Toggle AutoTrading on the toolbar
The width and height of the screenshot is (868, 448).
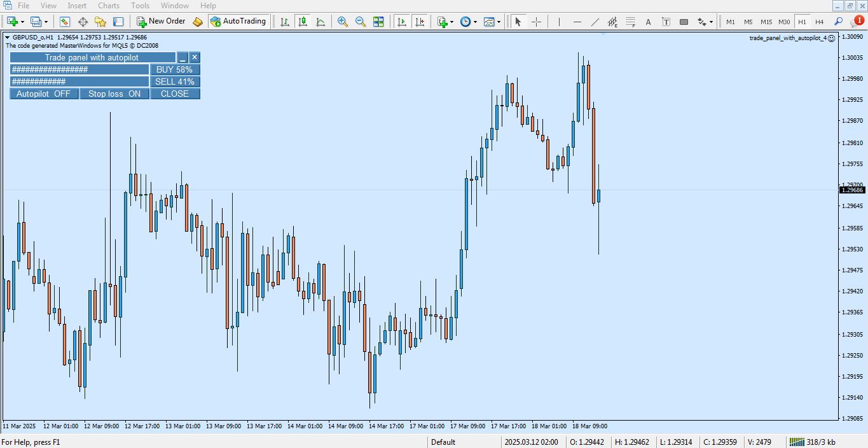point(238,21)
